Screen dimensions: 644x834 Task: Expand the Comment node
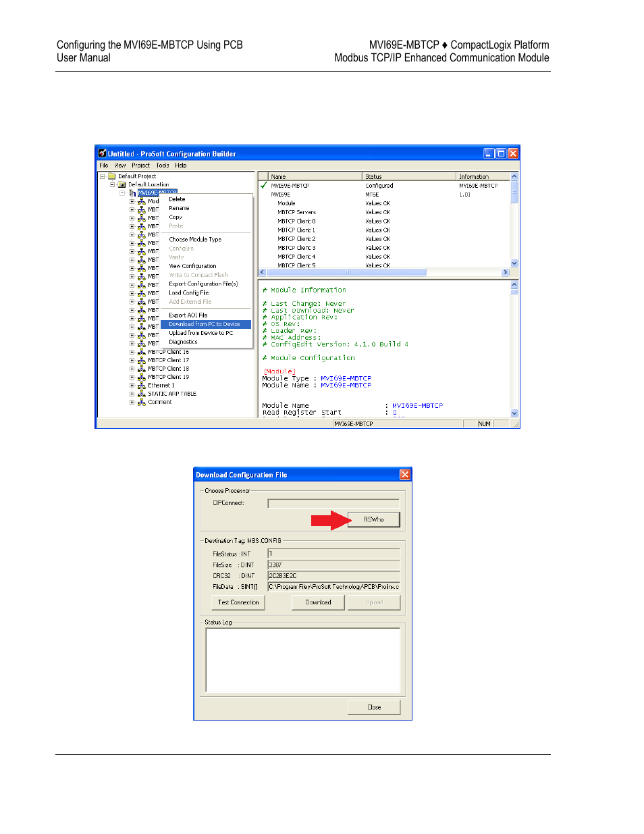tap(132, 402)
